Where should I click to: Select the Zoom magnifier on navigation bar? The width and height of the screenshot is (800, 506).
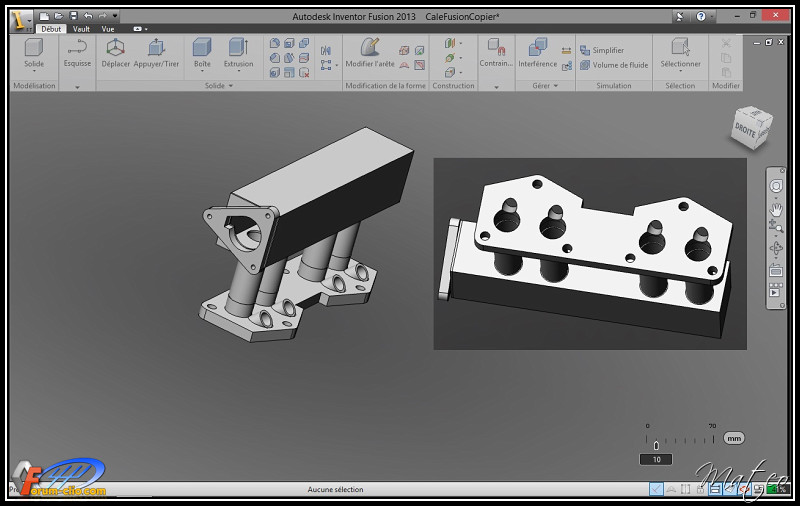[776, 226]
